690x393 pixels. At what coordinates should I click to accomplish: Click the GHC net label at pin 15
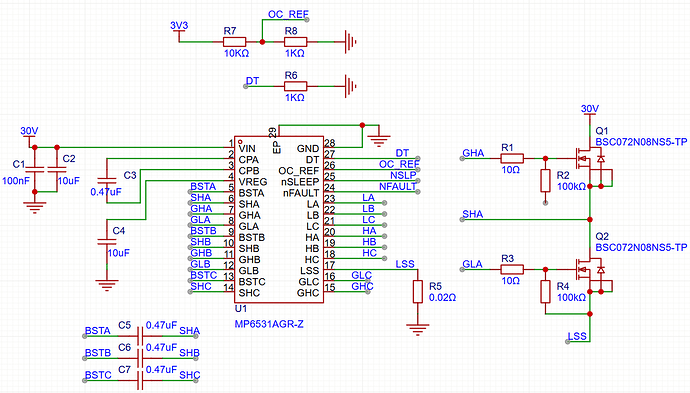click(362, 286)
